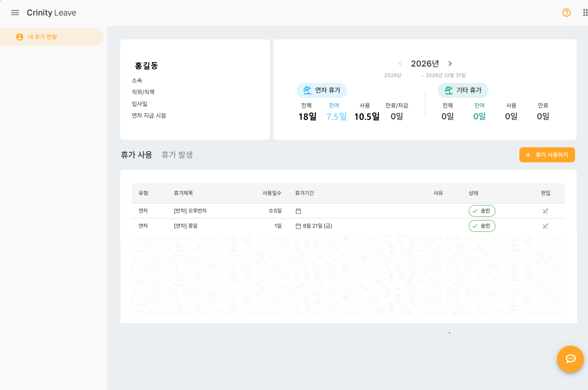Click the 기타 휴가 chip
Image resolution: width=588 pixels, height=390 pixels.
click(463, 90)
